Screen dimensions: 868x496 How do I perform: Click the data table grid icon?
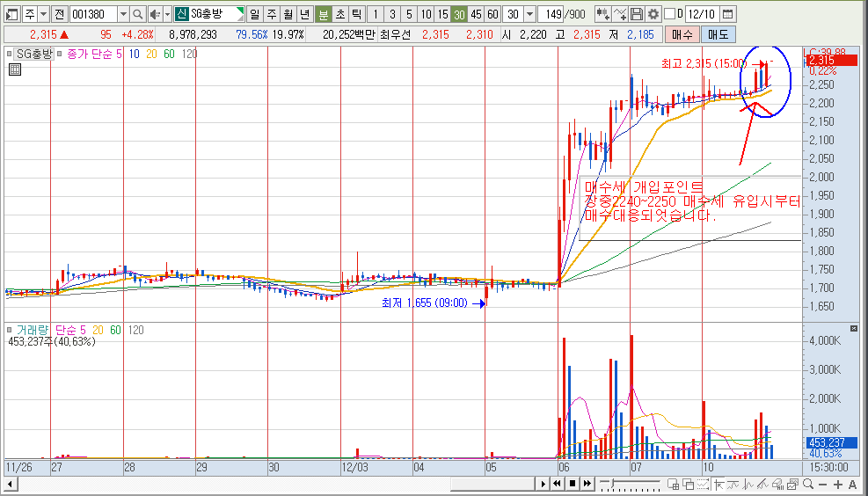tap(15, 70)
